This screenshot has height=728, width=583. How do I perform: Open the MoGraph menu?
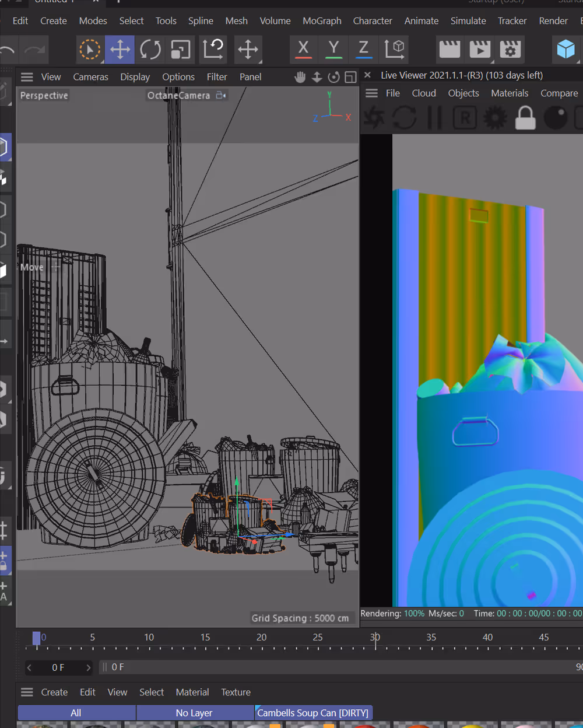(322, 21)
